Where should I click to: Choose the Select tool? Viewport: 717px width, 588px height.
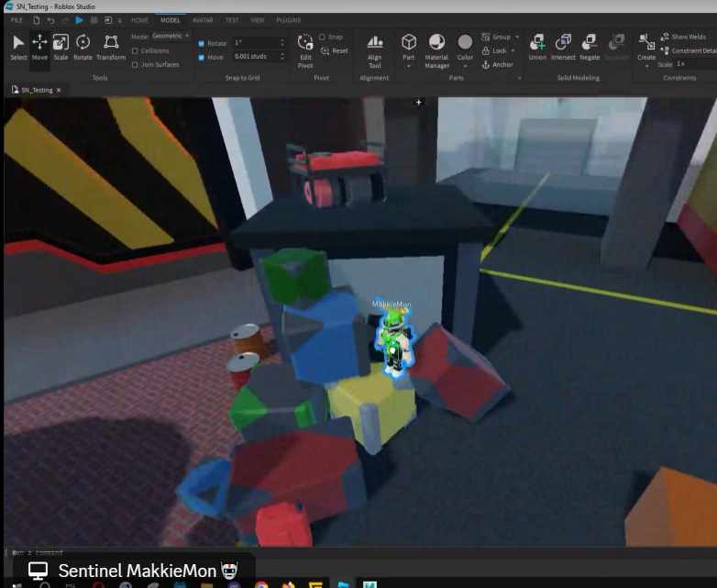(x=18, y=48)
